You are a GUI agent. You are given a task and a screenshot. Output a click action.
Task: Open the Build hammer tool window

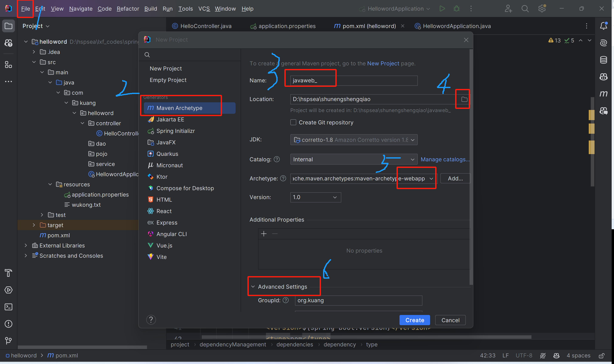8,273
